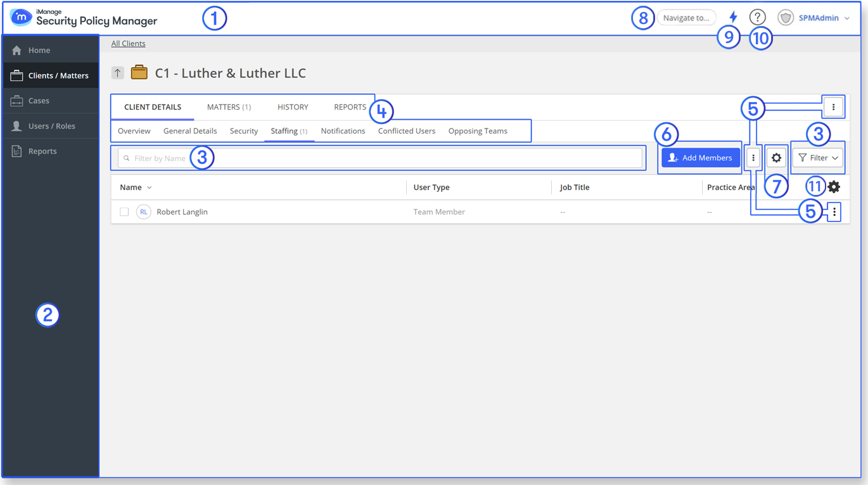Open the kebab menu beside Add Members

click(x=753, y=158)
